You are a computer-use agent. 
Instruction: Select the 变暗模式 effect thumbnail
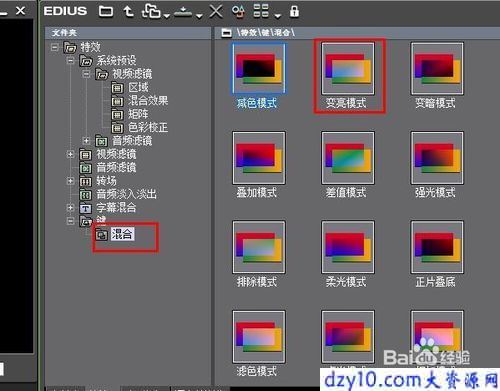pos(437,68)
